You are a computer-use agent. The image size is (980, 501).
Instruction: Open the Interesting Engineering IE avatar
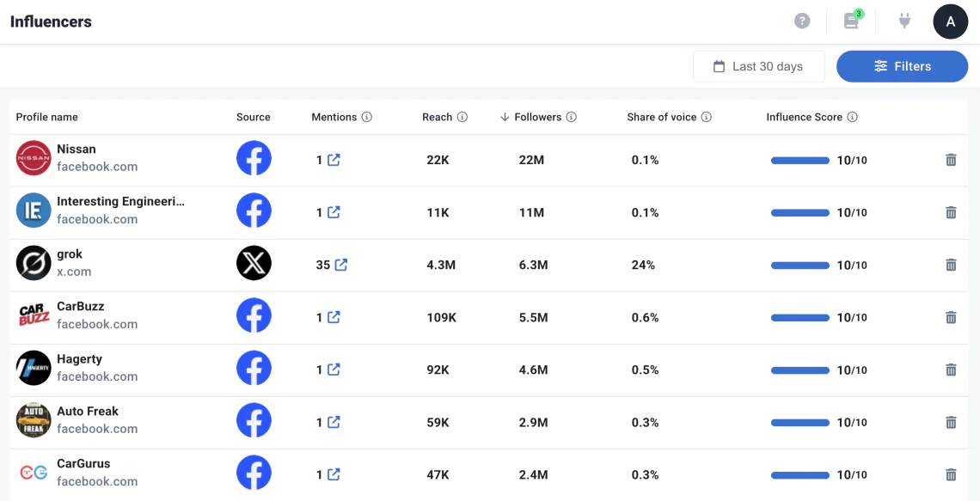point(34,211)
